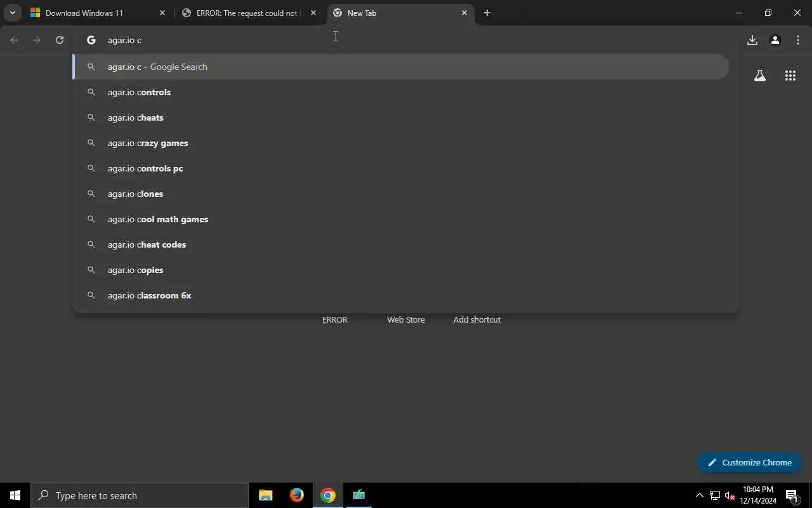
Task: Open Search Labs flask icon
Action: [x=760, y=76]
